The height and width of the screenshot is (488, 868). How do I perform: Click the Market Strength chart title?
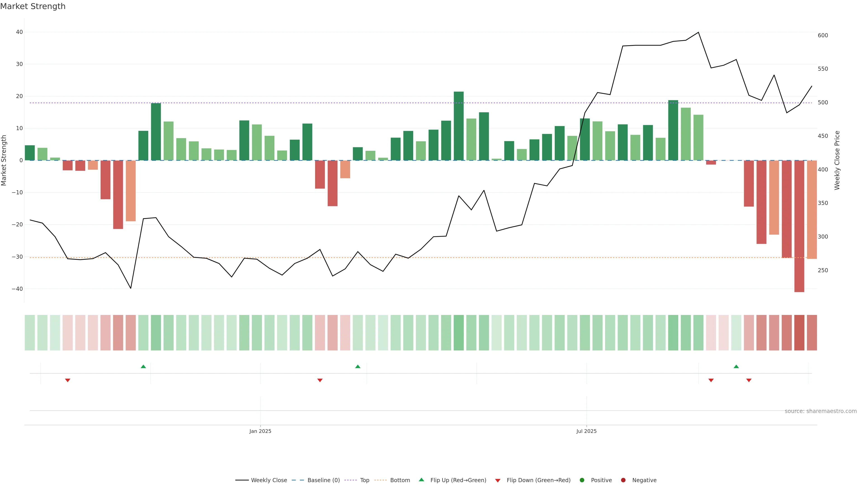click(x=33, y=6)
